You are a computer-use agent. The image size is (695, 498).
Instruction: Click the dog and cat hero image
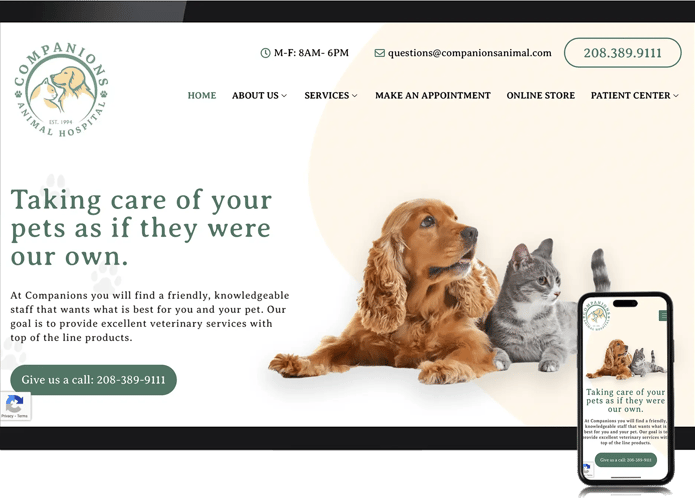point(439,290)
